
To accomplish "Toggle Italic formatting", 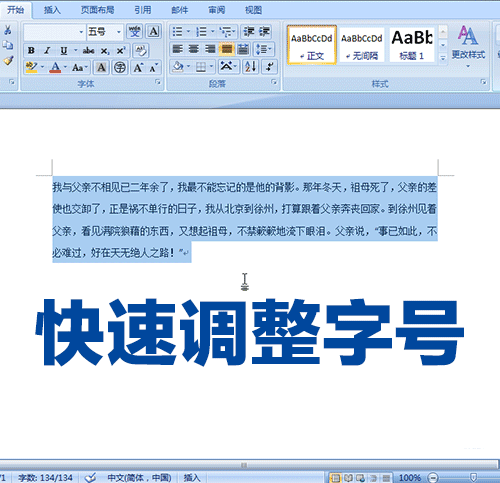I will coord(47,51).
